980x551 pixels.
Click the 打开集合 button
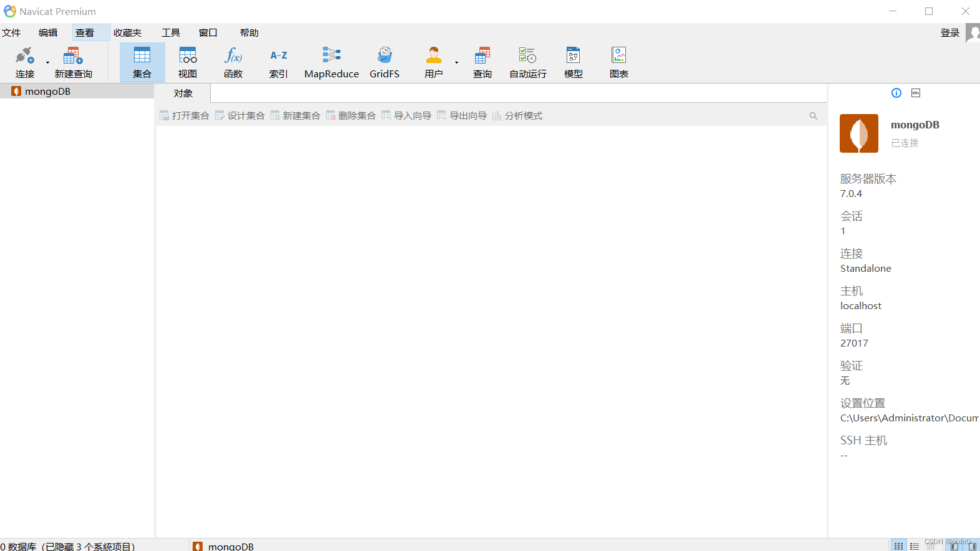(x=185, y=115)
